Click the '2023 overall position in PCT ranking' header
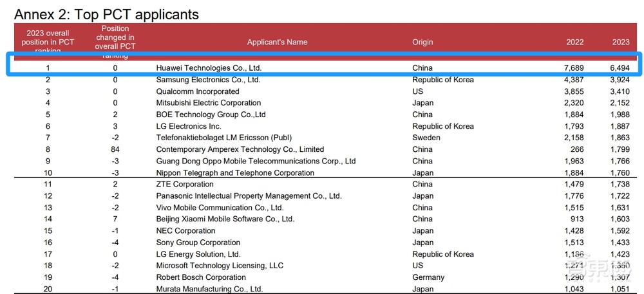644x294 pixels. 48,42
